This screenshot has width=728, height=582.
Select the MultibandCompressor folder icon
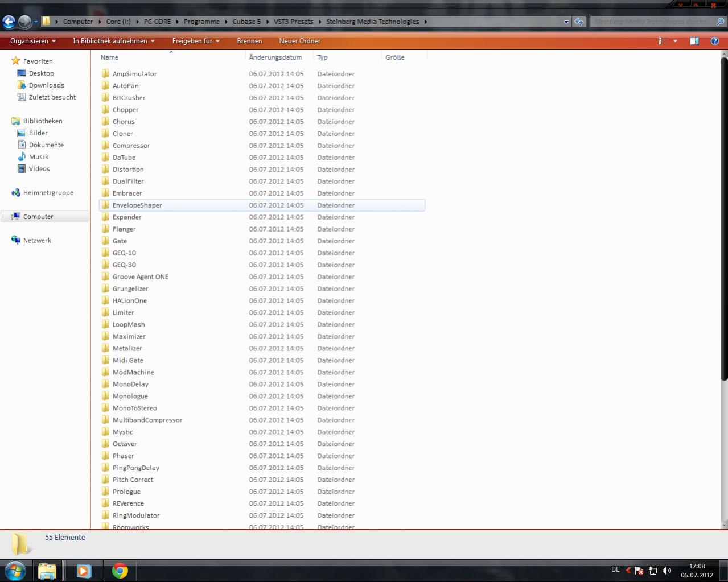[105, 420]
